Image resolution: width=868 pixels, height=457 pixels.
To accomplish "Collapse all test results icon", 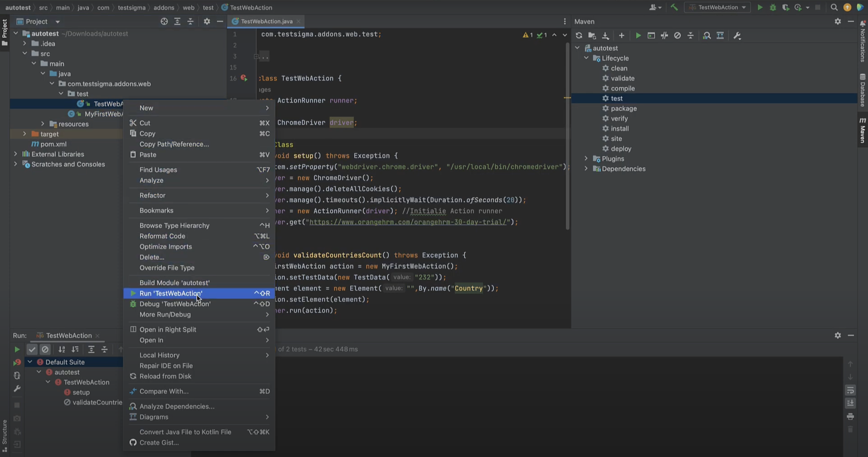I will click(x=104, y=350).
